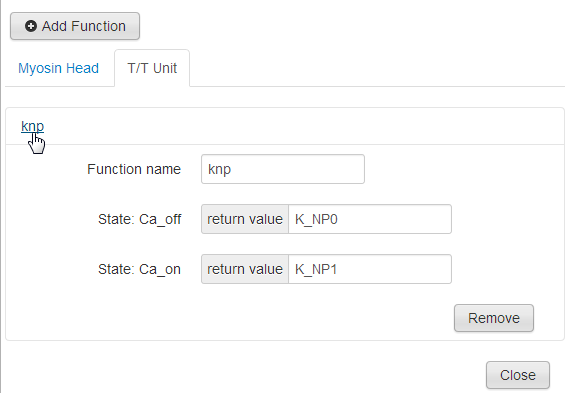Click blank tab strip area beside T/T Unit

pos(376,68)
